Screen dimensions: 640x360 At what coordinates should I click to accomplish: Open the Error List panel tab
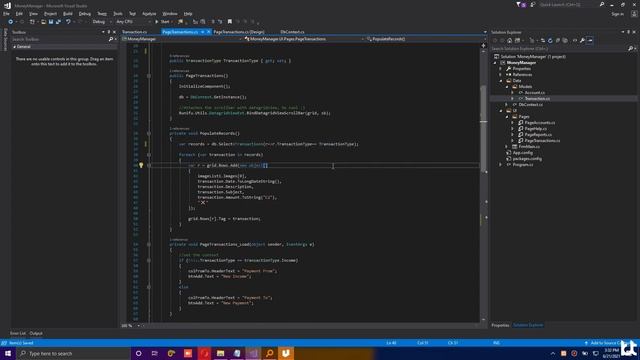18,333
